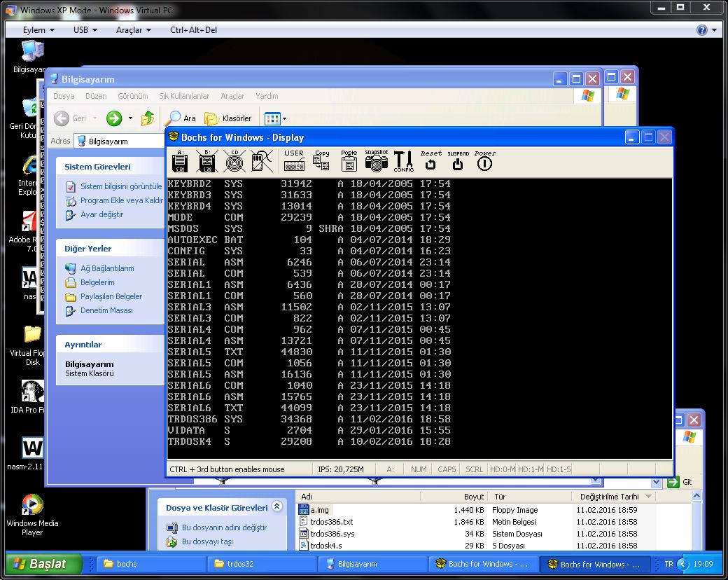Open the nasm-2.11 desktop icon

27,454
